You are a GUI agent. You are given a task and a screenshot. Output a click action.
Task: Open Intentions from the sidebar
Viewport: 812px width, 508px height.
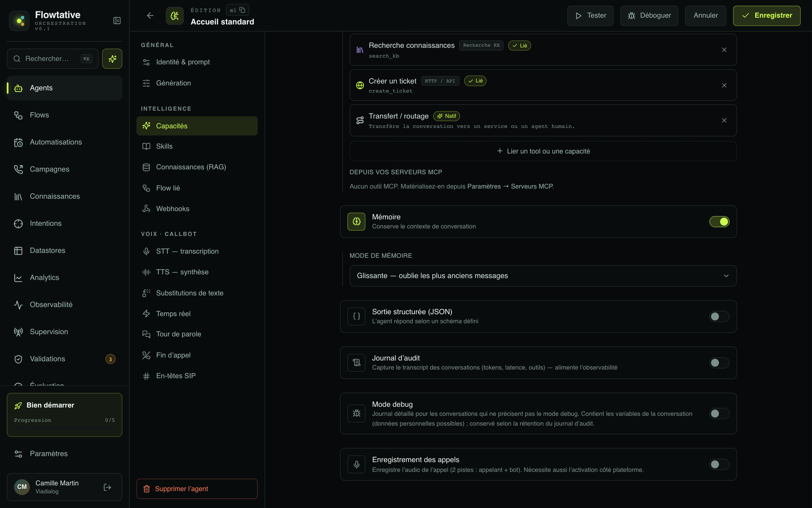64,224
